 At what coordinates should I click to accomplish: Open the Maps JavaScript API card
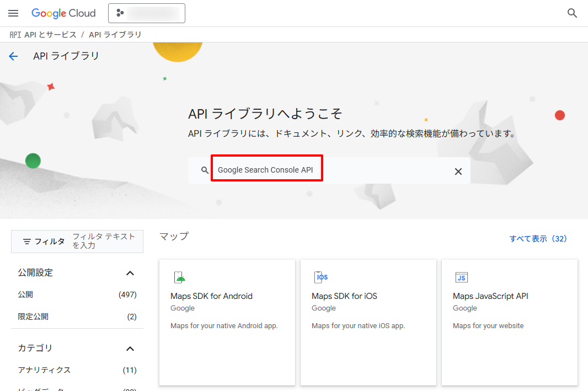(509, 323)
